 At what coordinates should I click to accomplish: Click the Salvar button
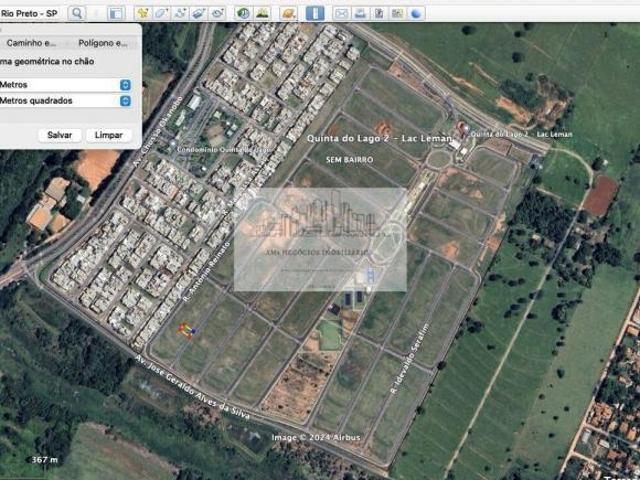coord(60,135)
